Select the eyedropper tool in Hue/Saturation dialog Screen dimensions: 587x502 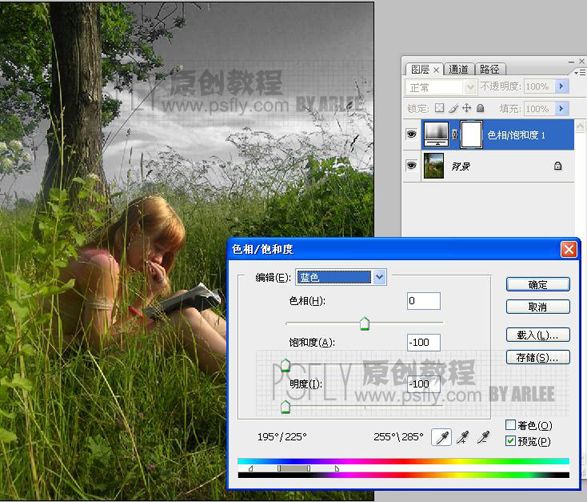tap(441, 437)
